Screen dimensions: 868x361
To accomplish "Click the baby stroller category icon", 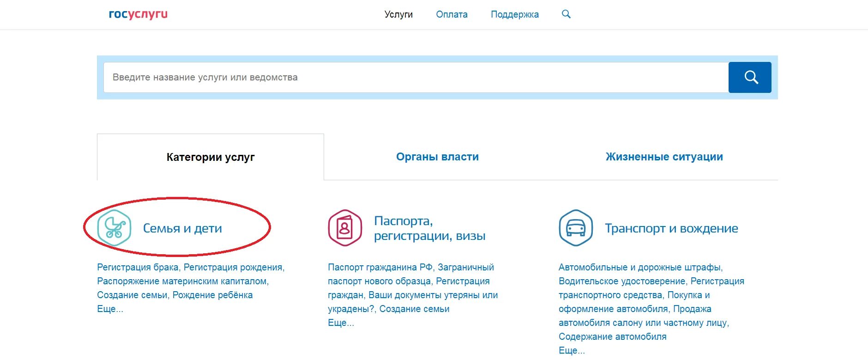I will click(x=114, y=228).
